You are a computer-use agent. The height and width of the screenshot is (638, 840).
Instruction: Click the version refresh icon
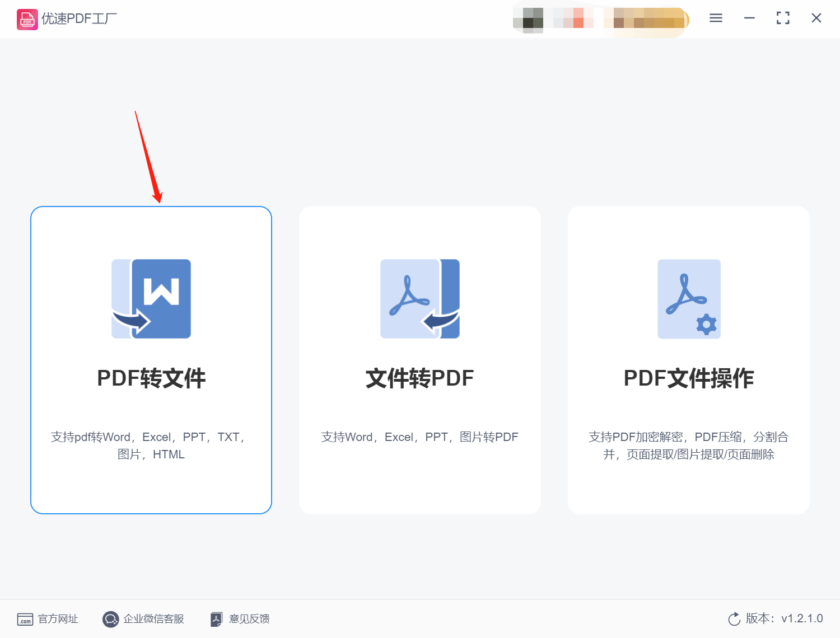pyautogui.click(x=734, y=619)
